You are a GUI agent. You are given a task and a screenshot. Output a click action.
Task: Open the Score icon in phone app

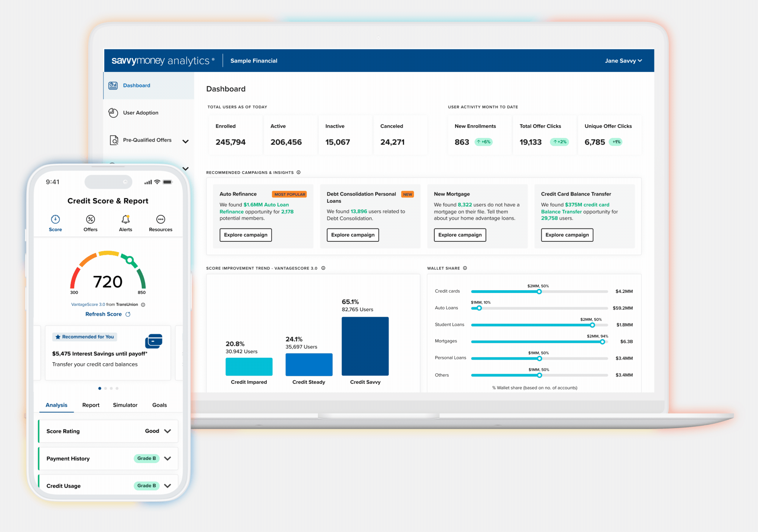pos(55,219)
